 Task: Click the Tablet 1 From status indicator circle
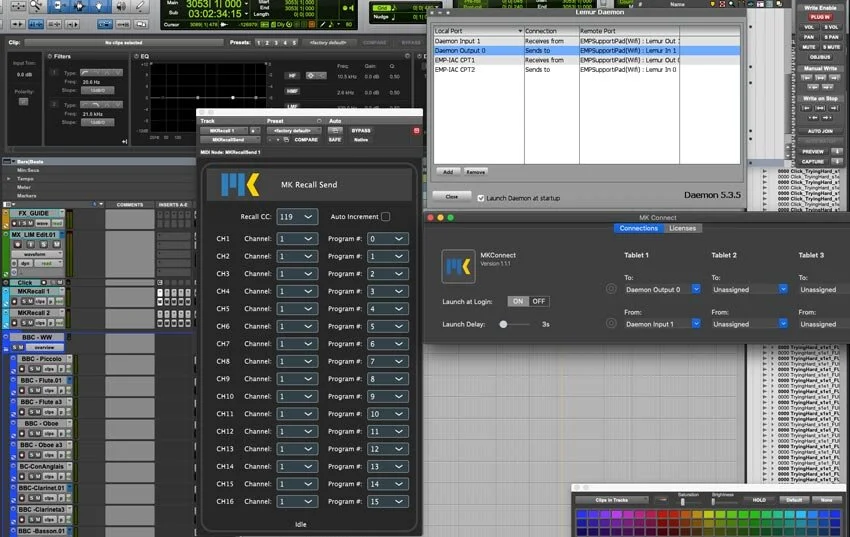[611, 324]
